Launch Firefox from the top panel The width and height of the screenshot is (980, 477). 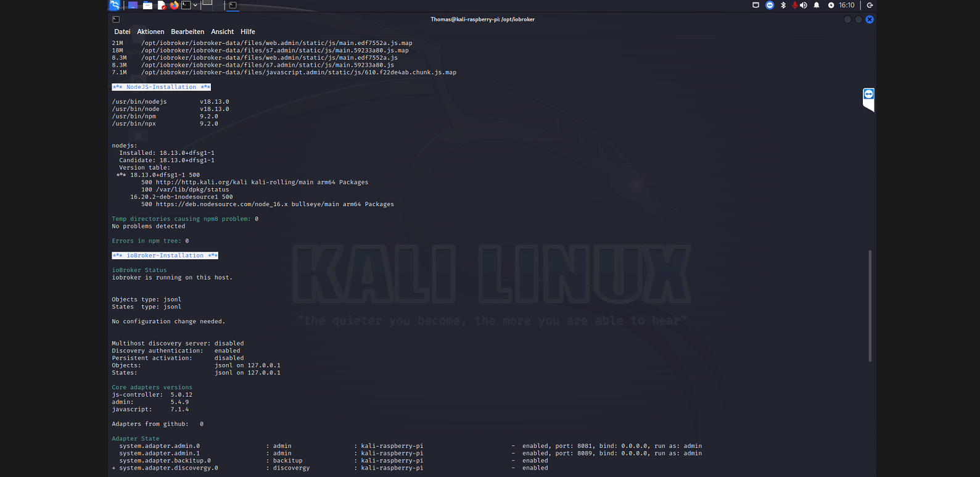[x=174, y=5]
